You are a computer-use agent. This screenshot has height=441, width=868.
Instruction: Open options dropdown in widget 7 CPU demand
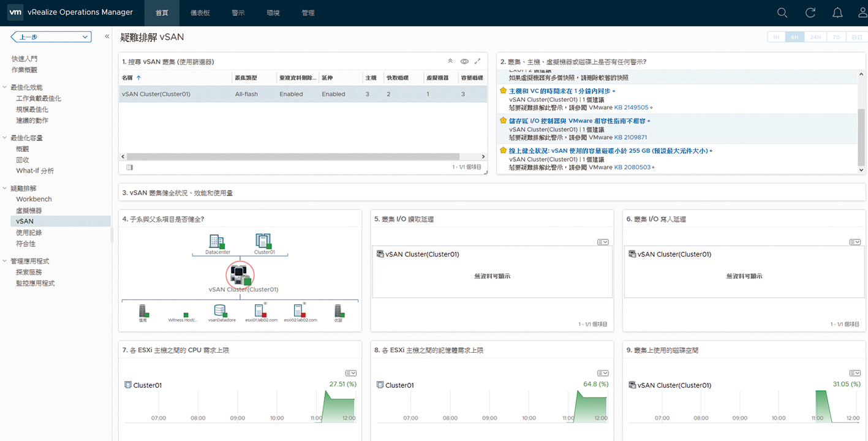[351, 373]
